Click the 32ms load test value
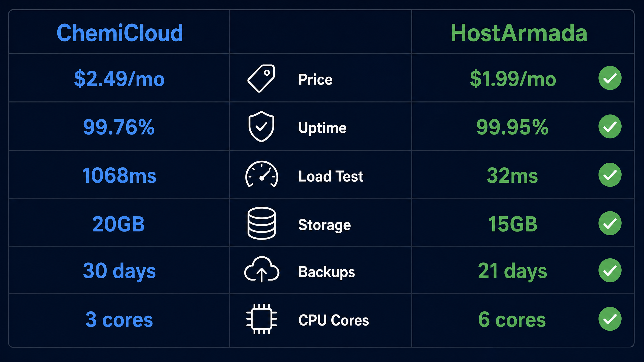644x362 pixels. pos(512,175)
